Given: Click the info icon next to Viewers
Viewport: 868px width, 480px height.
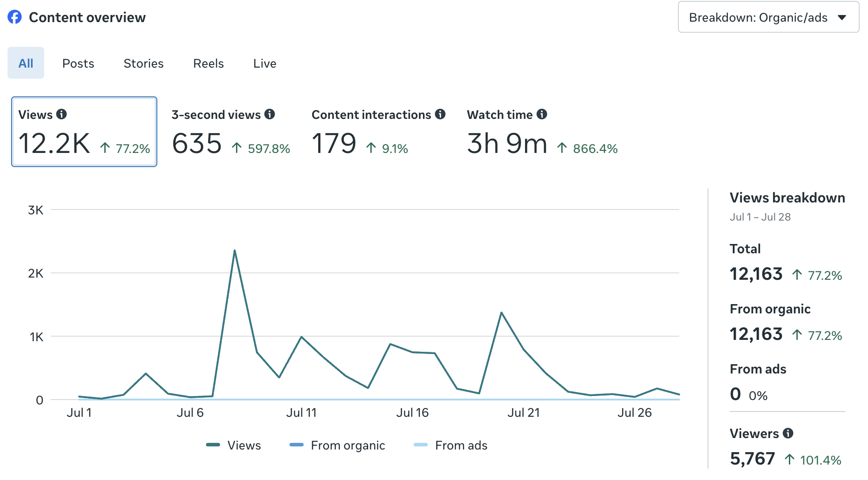Looking at the screenshot, I should [x=788, y=433].
